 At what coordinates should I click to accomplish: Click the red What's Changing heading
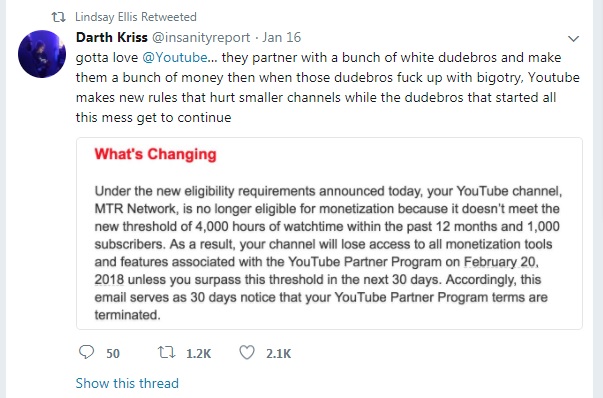[x=155, y=154]
